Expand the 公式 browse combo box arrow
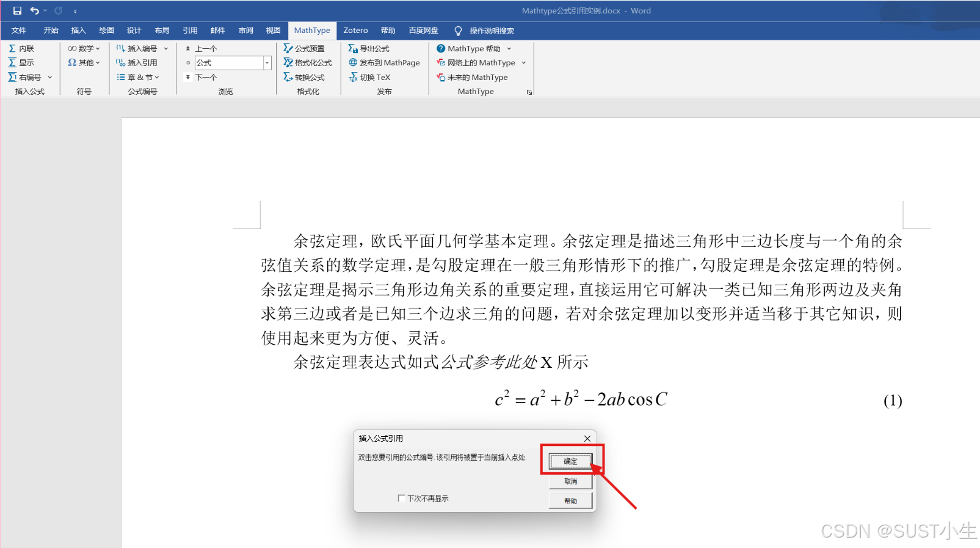 coord(267,63)
